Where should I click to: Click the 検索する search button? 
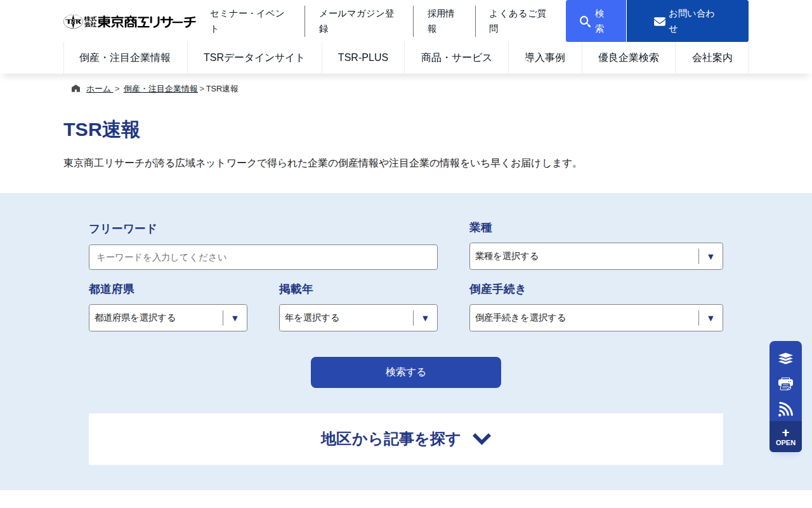click(x=405, y=372)
